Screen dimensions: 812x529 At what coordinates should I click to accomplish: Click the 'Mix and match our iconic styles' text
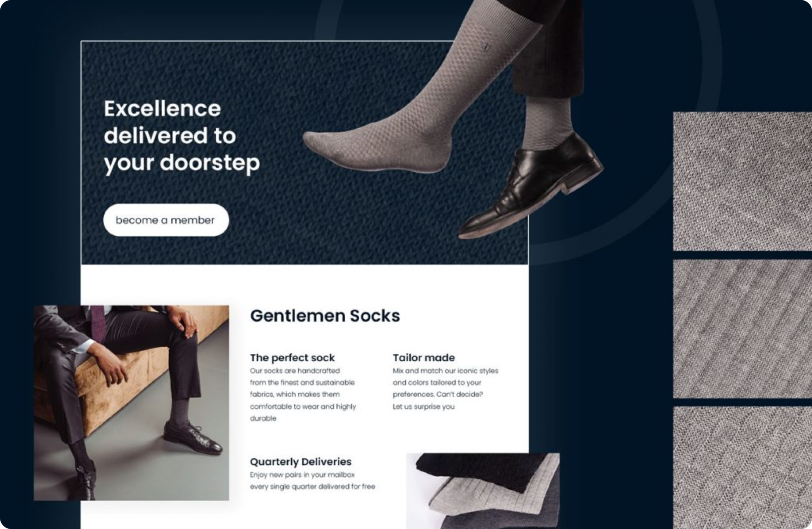(x=445, y=371)
